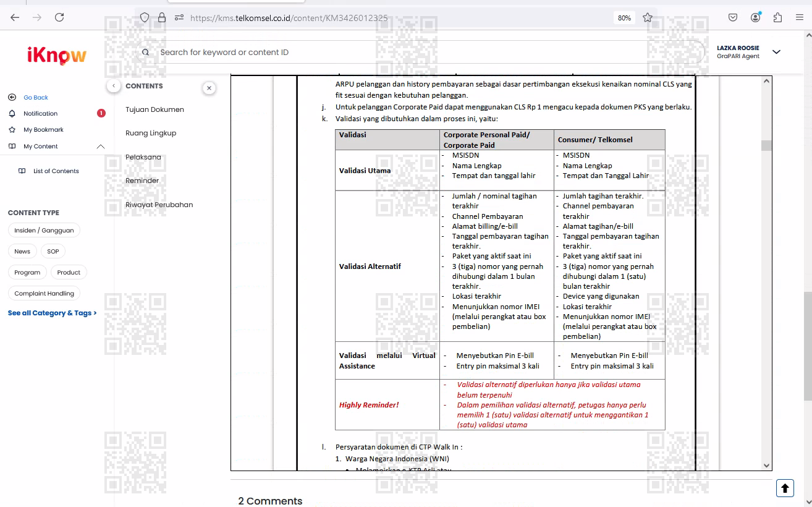This screenshot has width=812, height=507.
Task: Click the List of Contents book icon
Action: [x=22, y=171]
